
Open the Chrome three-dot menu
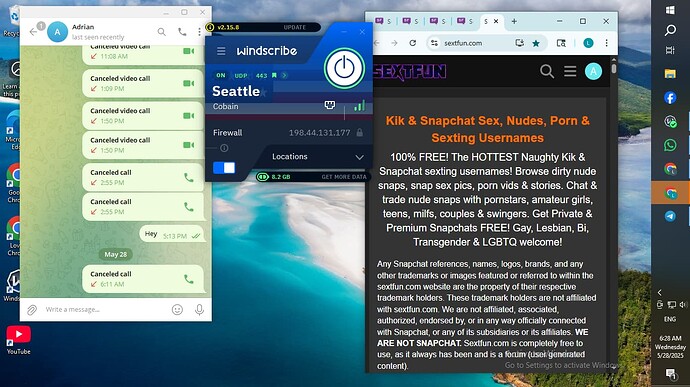(606, 43)
